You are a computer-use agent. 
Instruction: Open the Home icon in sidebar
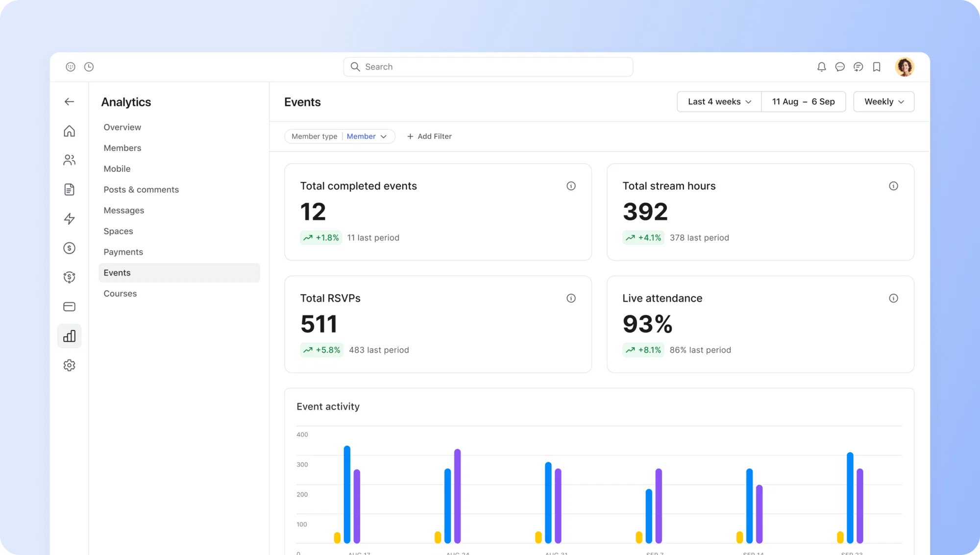(70, 131)
